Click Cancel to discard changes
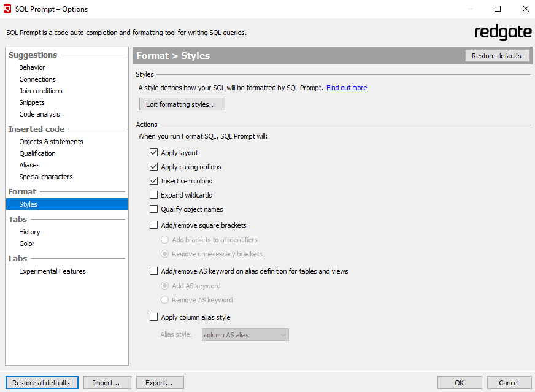 click(509, 382)
